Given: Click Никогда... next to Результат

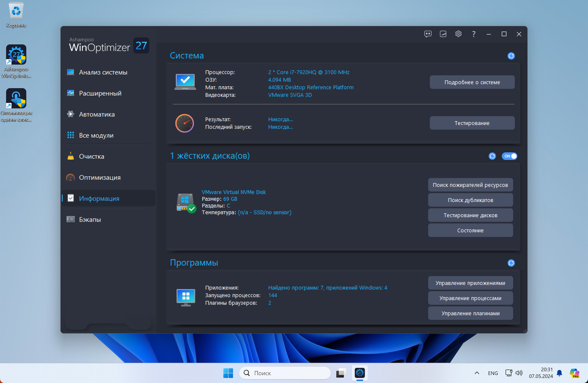Looking at the screenshot, I should pyautogui.click(x=280, y=119).
